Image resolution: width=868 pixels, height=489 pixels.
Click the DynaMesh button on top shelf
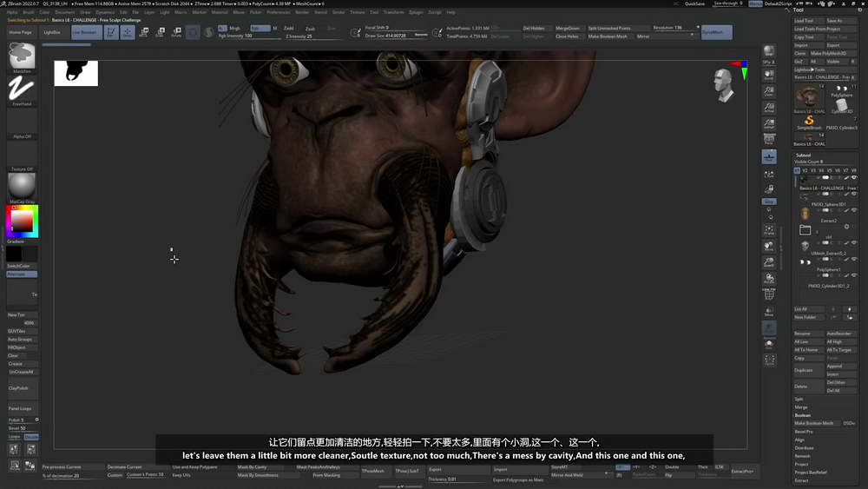pos(716,32)
